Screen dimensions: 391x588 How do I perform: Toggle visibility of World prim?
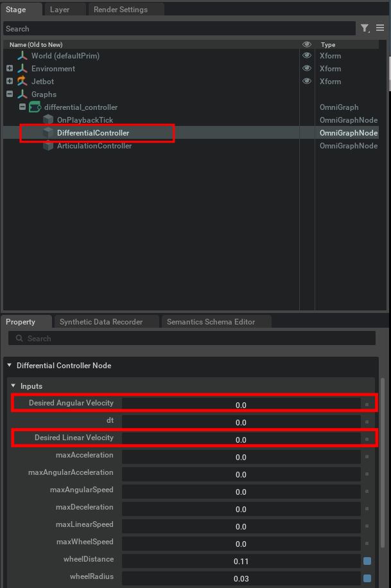pos(307,56)
